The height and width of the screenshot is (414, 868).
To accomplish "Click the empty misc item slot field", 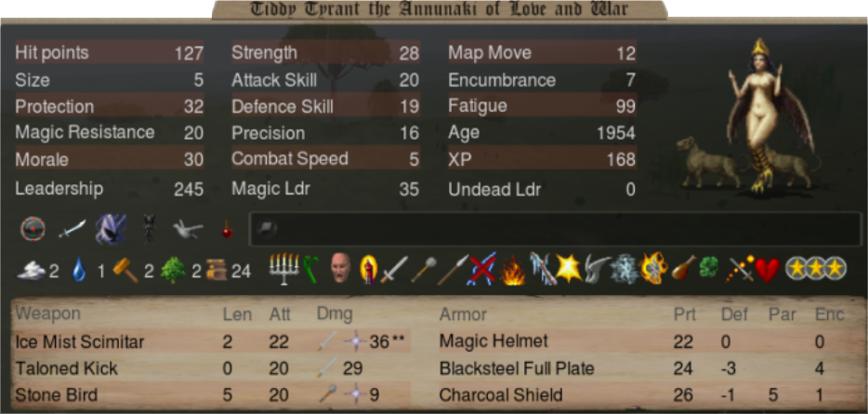I will pos(556,229).
